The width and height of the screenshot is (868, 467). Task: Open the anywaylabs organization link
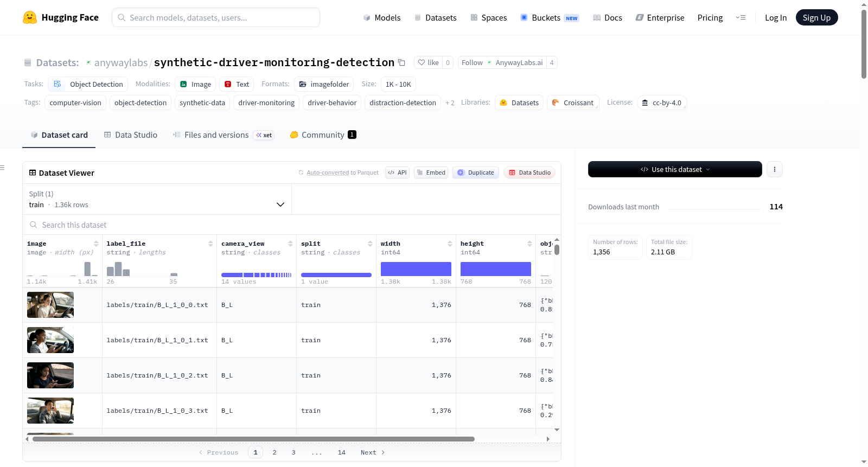(121, 62)
